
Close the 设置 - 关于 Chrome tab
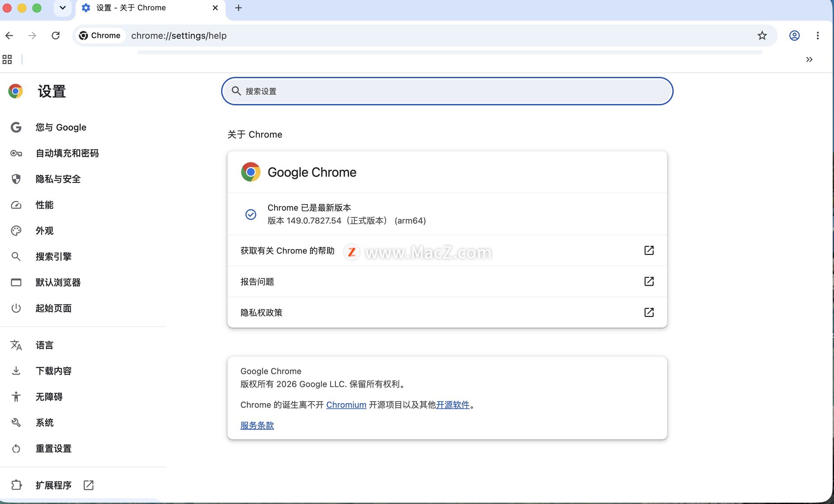[x=215, y=8]
